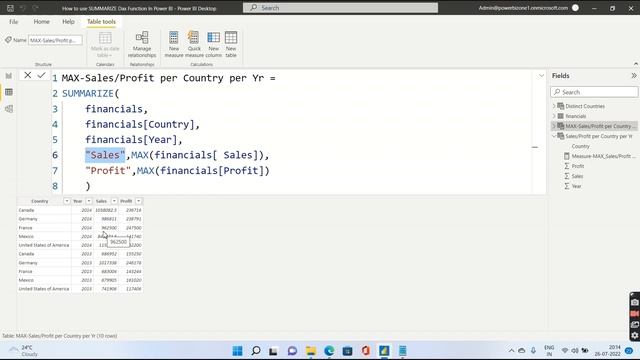Open the Sales column filter dropdown

114,201
